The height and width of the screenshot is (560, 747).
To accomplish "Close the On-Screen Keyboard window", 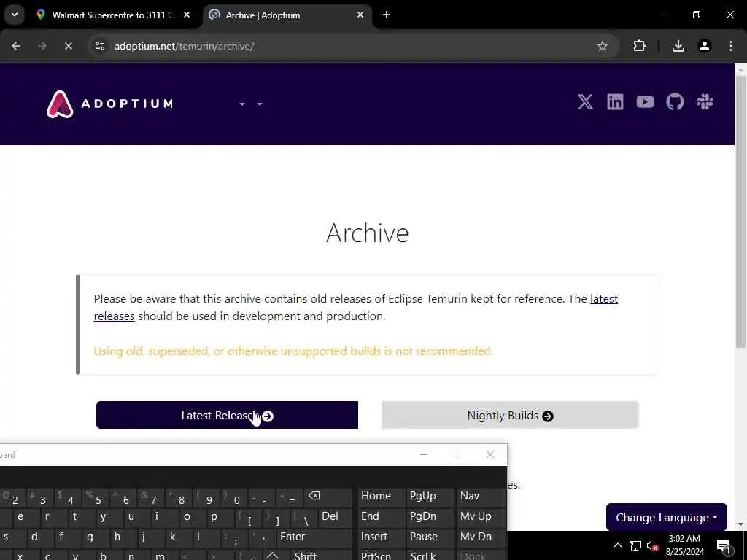I will point(489,454).
